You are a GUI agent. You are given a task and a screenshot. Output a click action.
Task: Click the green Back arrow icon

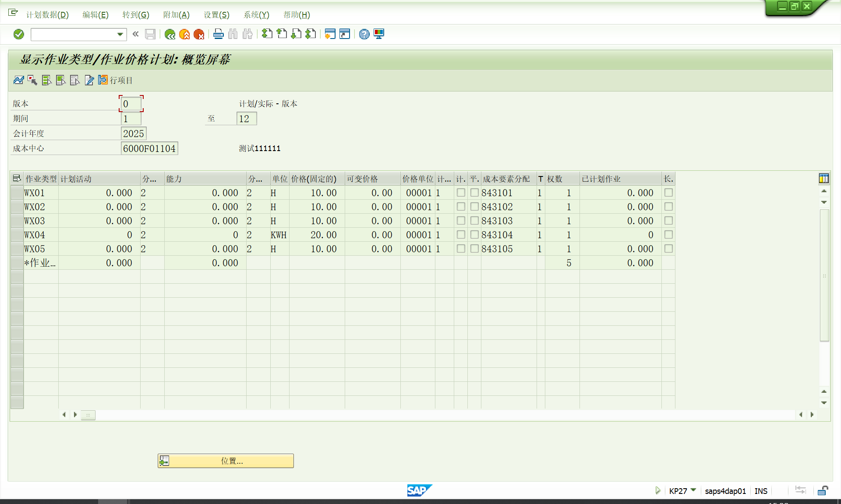pyautogui.click(x=170, y=34)
